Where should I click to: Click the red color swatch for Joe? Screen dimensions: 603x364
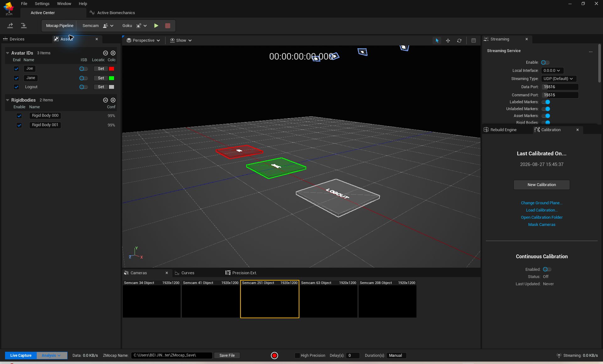point(111,69)
